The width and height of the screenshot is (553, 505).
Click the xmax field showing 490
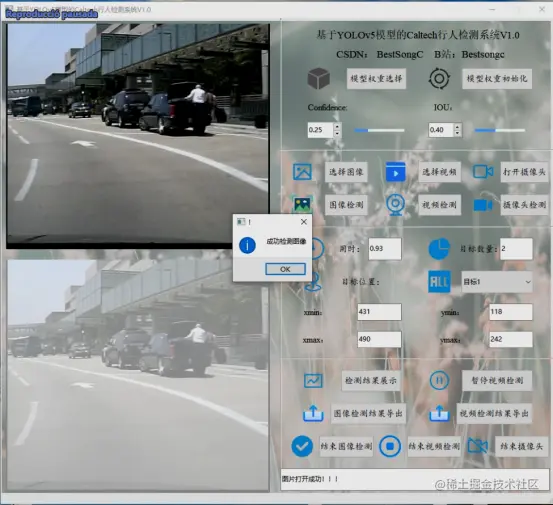(x=379, y=339)
